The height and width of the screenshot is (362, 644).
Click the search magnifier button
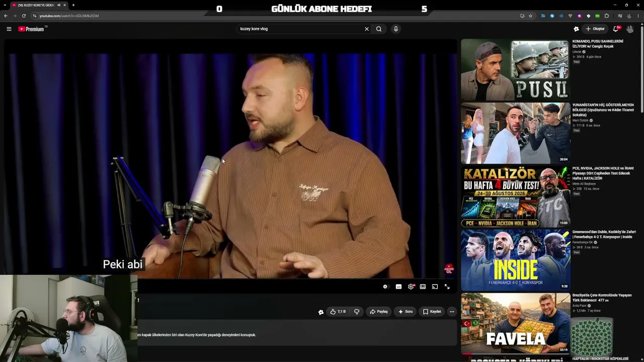(379, 29)
